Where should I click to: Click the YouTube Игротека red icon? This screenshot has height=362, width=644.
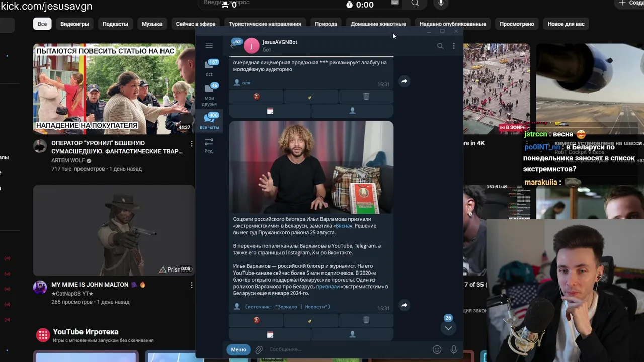[43, 335]
